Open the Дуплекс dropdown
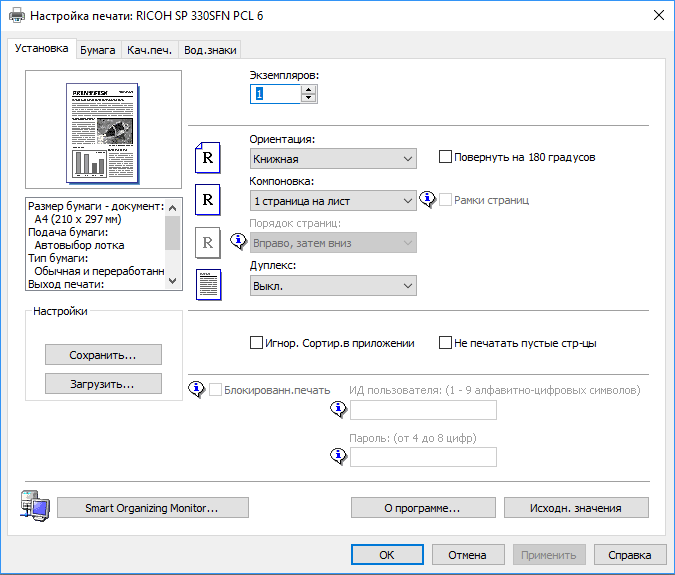This screenshot has height=575, width=675. pyautogui.click(x=333, y=285)
